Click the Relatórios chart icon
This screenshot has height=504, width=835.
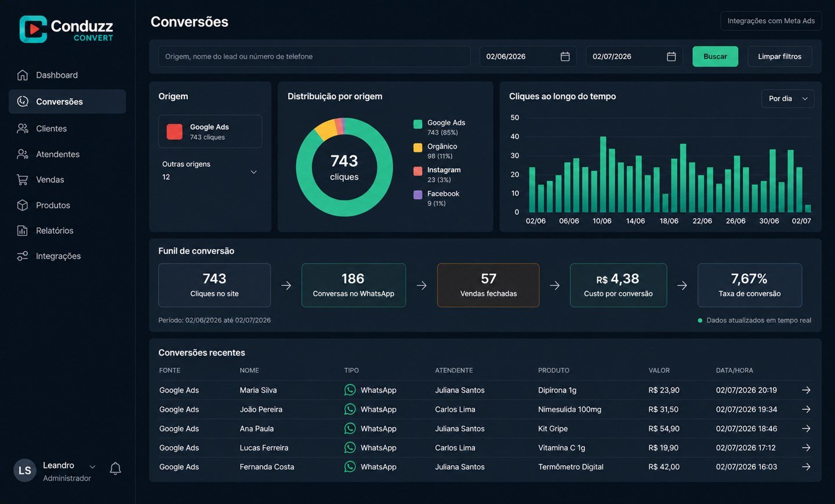23,231
